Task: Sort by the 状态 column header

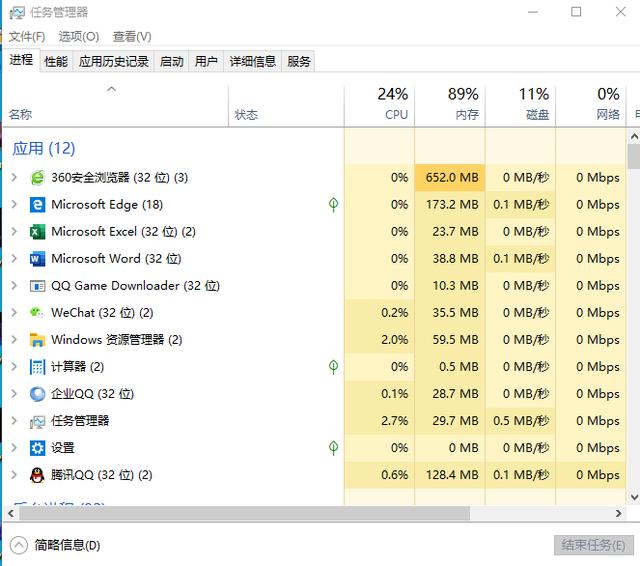Action: 286,105
